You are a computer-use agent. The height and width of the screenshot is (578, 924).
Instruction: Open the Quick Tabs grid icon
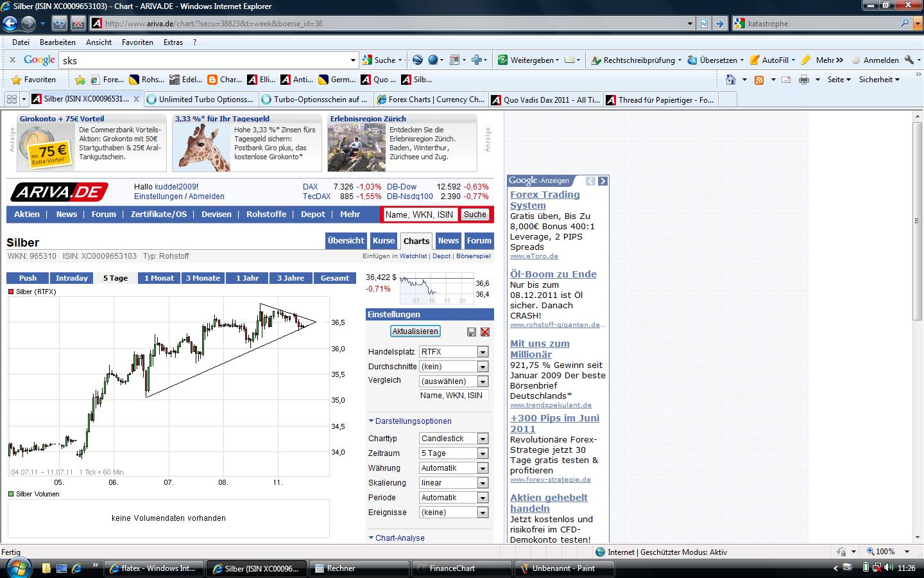[x=12, y=99]
